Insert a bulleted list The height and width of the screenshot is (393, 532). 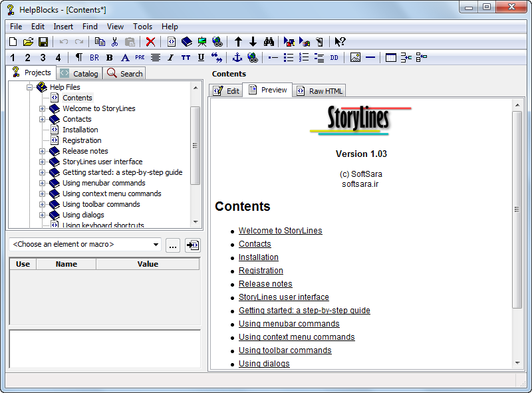[290, 57]
